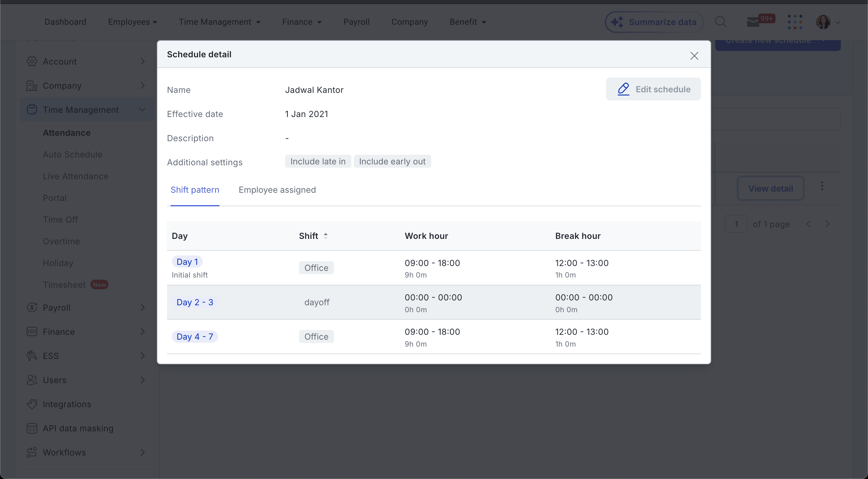
Task: Click the View detail button
Action: [x=771, y=189]
